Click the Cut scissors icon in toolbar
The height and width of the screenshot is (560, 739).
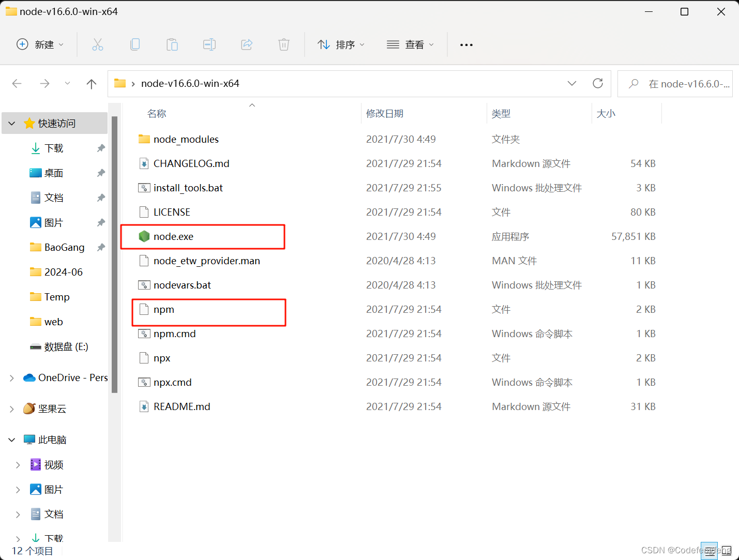pyautogui.click(x=97, y=45)
